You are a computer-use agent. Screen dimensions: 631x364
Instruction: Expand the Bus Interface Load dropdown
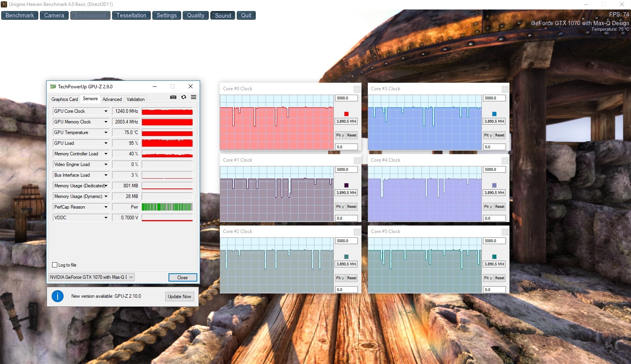106,175
